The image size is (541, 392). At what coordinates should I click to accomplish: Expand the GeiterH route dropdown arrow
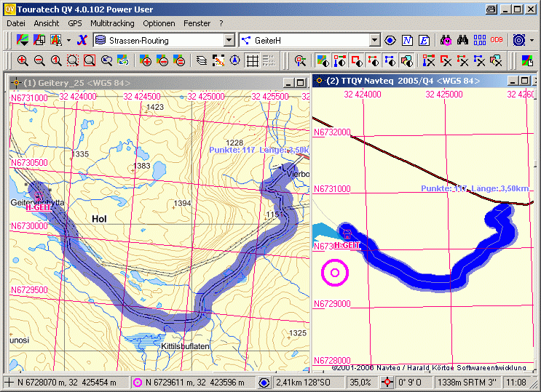click(x=375, y=40)
